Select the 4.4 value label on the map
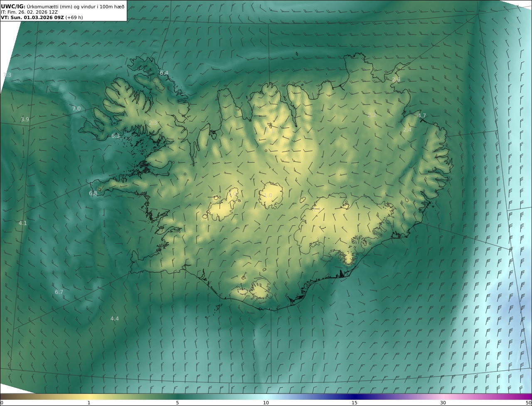This screenshot has width=532, height=406. pyautogui.click(x=114, y=319)
